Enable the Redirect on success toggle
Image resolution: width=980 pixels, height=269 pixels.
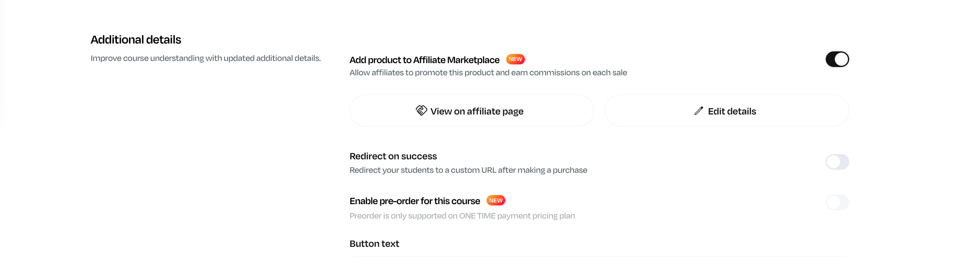837,162
